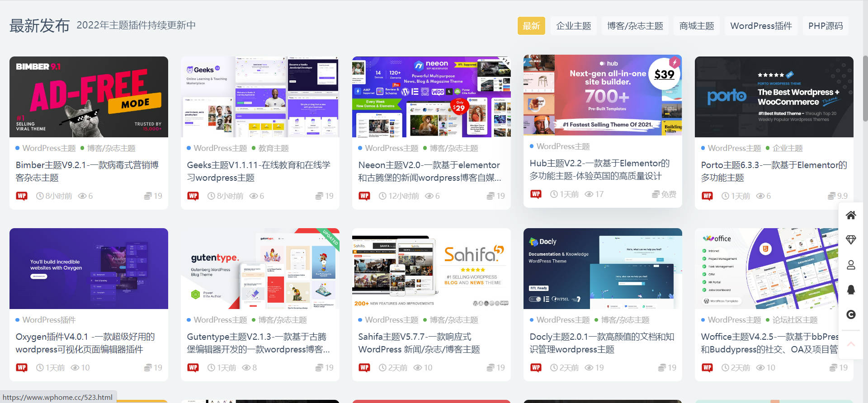The height and width of the screenshot is (403, 868).
Task: Click 企业主题 tag on Porto card
Action: tap(788, 148)
